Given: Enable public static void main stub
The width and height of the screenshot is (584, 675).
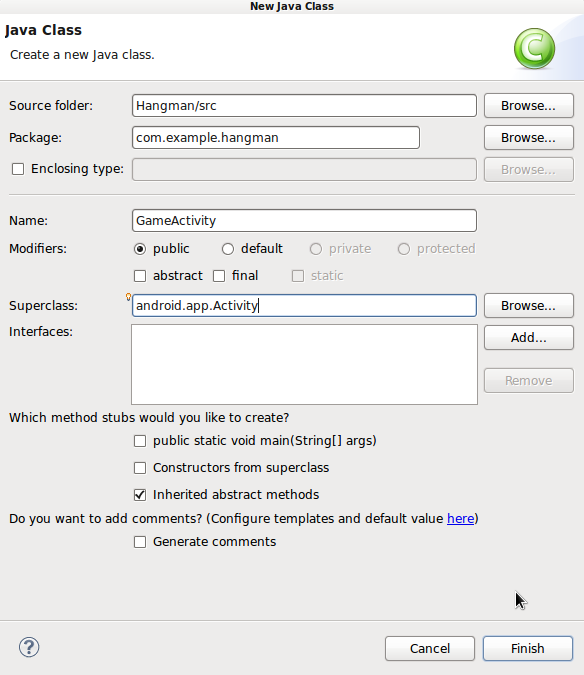Looking at the screenshot, I should [140, 441].
